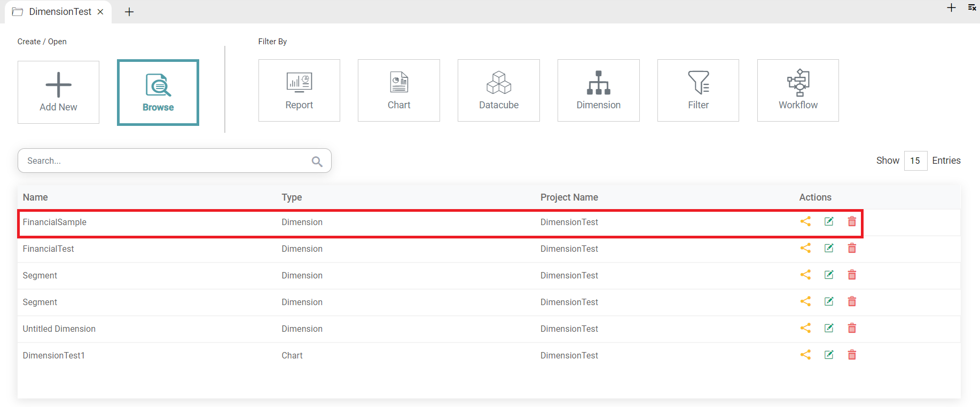The width and height of the screenshot is (980, 407).
Task: Filter list by Report type
Action: pyautogui.click(x=299, y=90)
